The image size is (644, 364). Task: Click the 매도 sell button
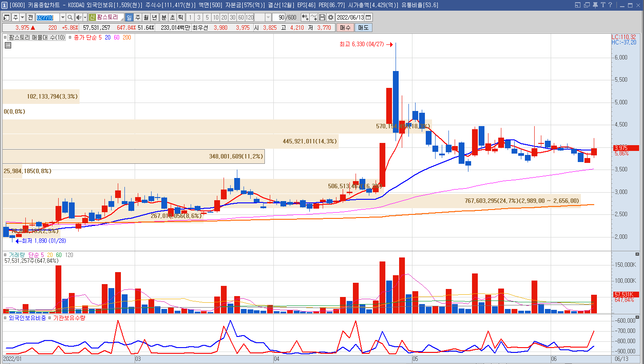click(x=363, y=28)
